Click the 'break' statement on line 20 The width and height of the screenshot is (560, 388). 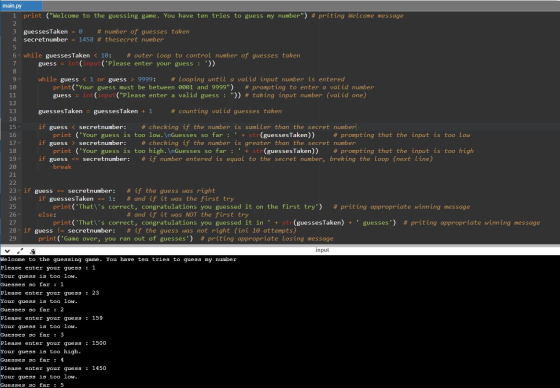click(x=62, y=167)
